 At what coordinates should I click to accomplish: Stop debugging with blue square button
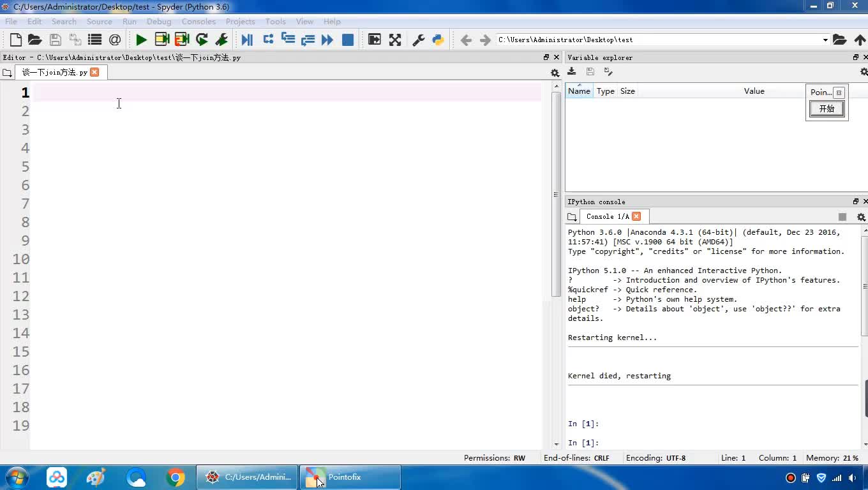coord(348,40)
